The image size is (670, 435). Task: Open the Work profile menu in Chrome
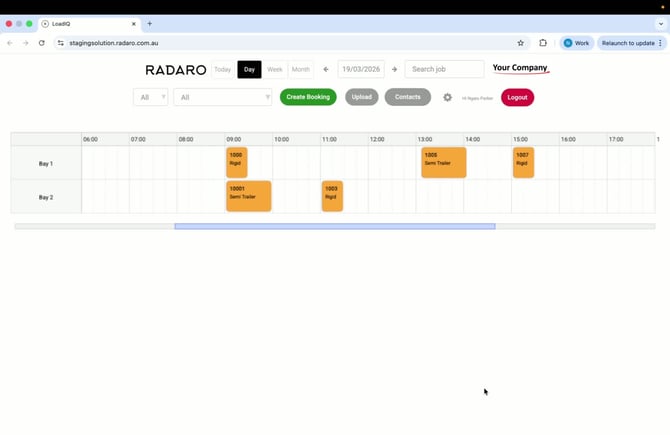[575, 43]
